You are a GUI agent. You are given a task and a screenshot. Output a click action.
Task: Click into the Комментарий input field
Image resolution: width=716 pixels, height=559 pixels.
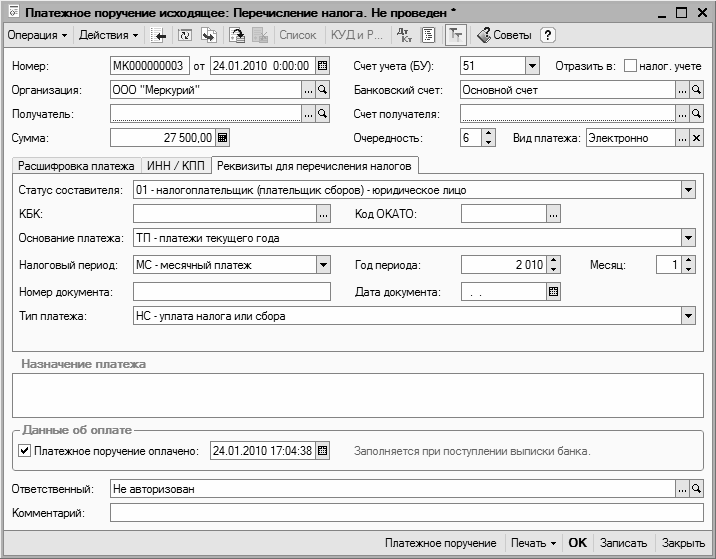(406, 513)
